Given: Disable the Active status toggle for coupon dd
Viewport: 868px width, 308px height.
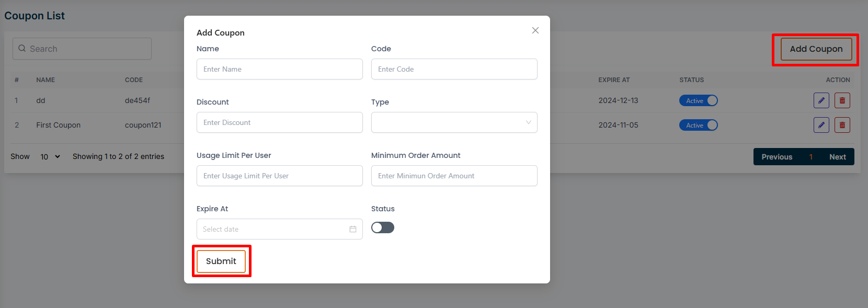Looking at the screenshot, I should tap(698, 100).
